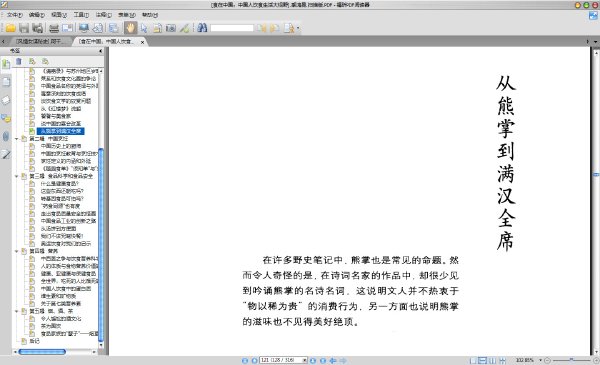Go to last page button
Image resolution: width=600 pixels, height=365 pixels.
pyautogui.click(x=323, y=360)
